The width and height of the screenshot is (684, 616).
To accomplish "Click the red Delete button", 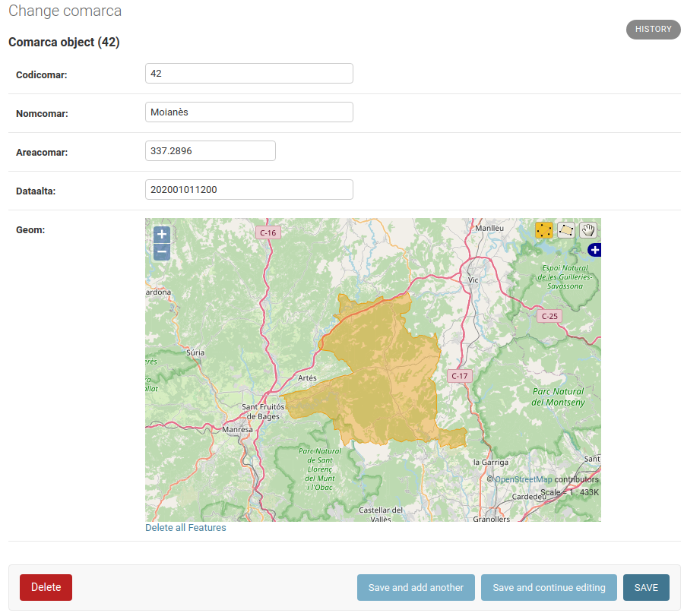I will coord(46,587).
